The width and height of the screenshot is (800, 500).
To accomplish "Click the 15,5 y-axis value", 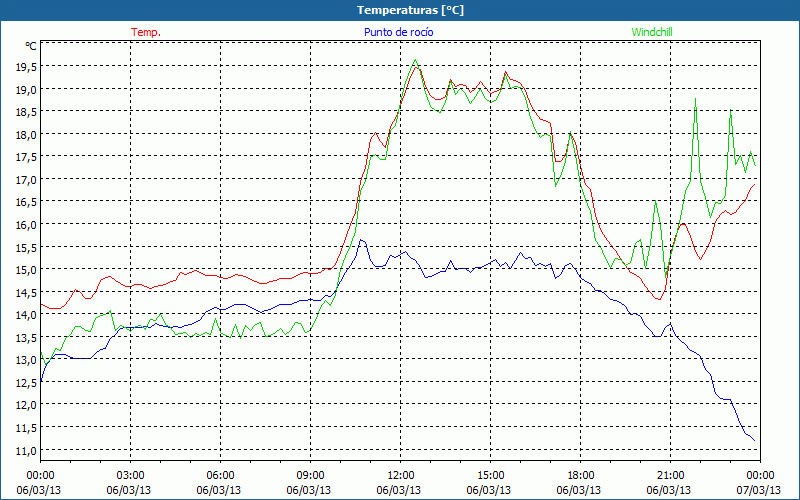I will tap(26, 247).
